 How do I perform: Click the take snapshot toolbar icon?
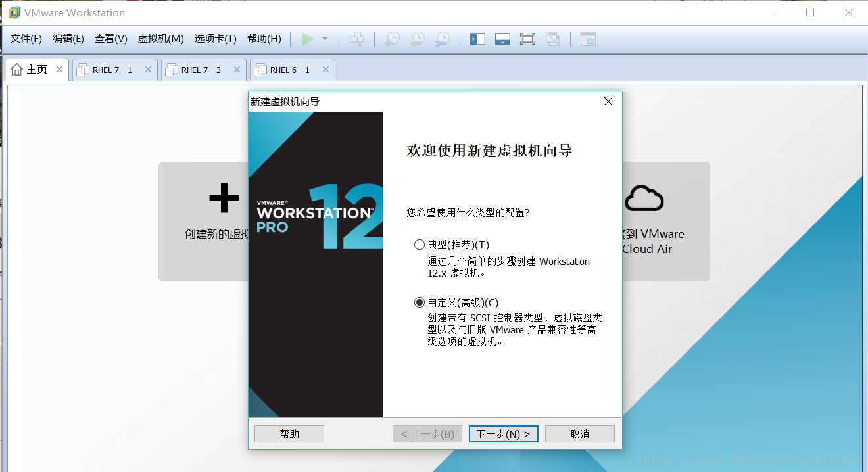coord(392,39)
